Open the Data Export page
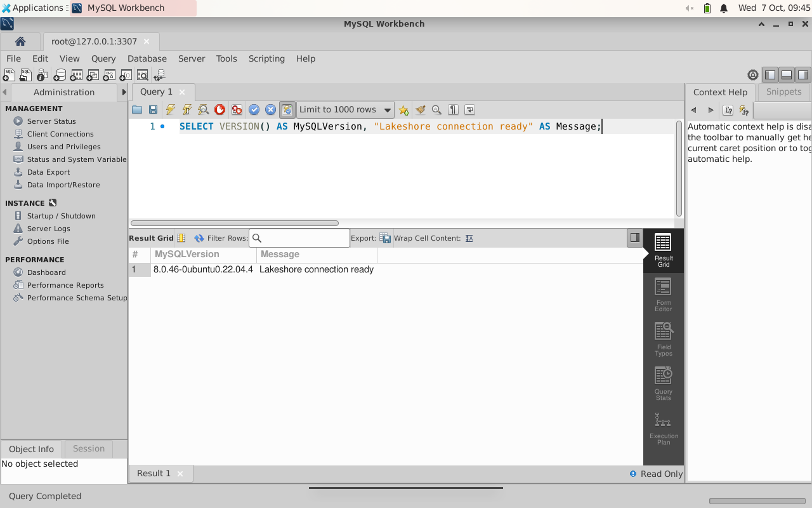812x508 pixels. [48, 172]
